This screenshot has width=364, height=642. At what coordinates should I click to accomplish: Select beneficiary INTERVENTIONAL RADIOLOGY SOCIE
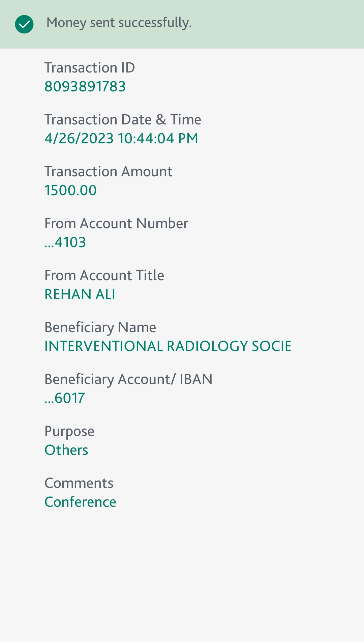pyautogui.click(x=168, y=346)
